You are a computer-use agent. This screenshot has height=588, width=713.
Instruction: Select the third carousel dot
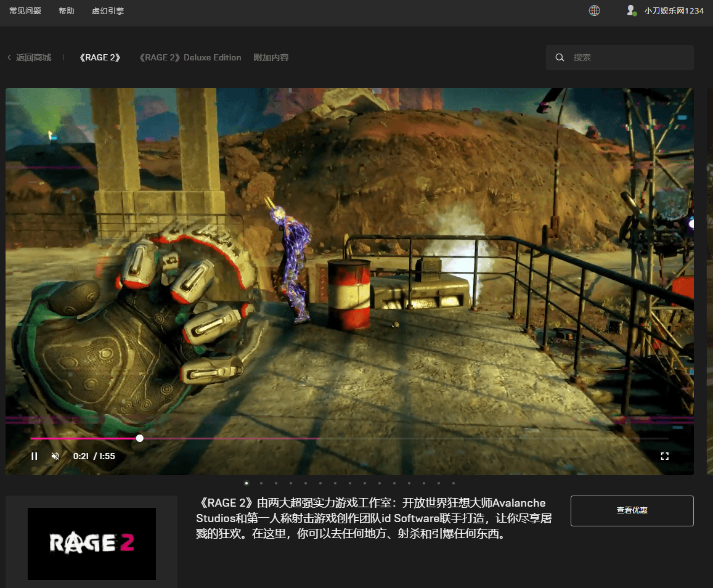tap(276, 483)
